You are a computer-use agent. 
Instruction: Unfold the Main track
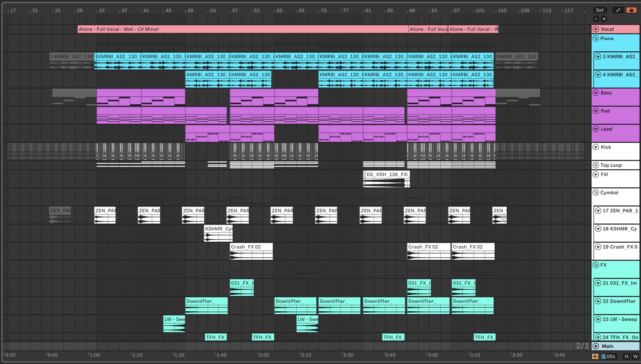[x=596, y=346]
